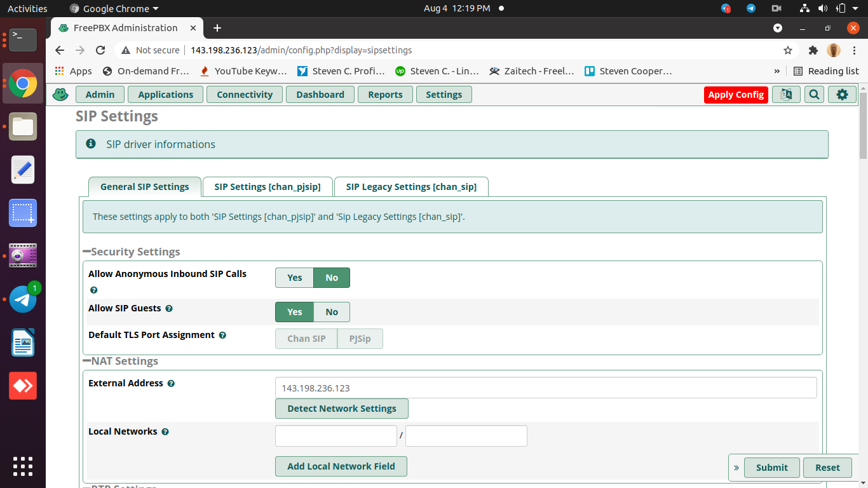868x488 pixels.
Task: Click the browser back arrow
Action: pyautogui.click(x=60, y=50)
